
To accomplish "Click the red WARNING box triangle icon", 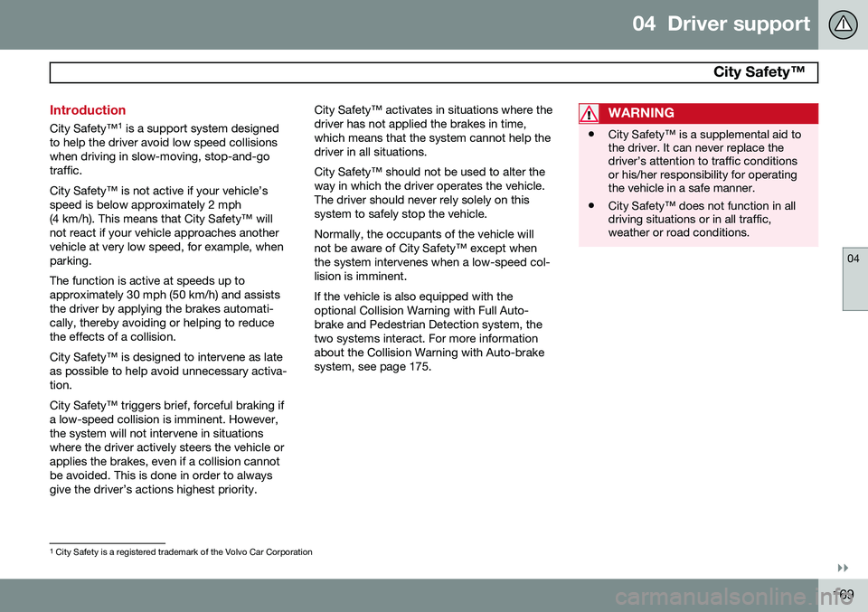I will 589,113.
